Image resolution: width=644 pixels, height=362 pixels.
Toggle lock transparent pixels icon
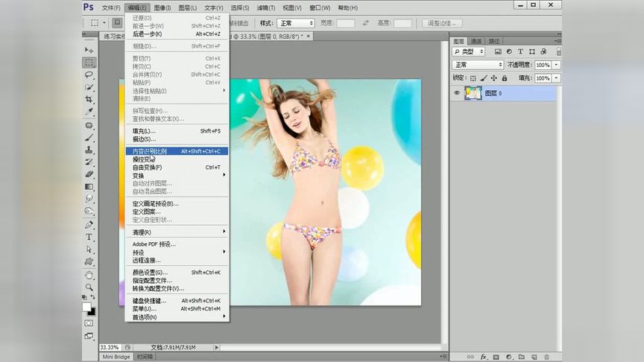(473, 77)
